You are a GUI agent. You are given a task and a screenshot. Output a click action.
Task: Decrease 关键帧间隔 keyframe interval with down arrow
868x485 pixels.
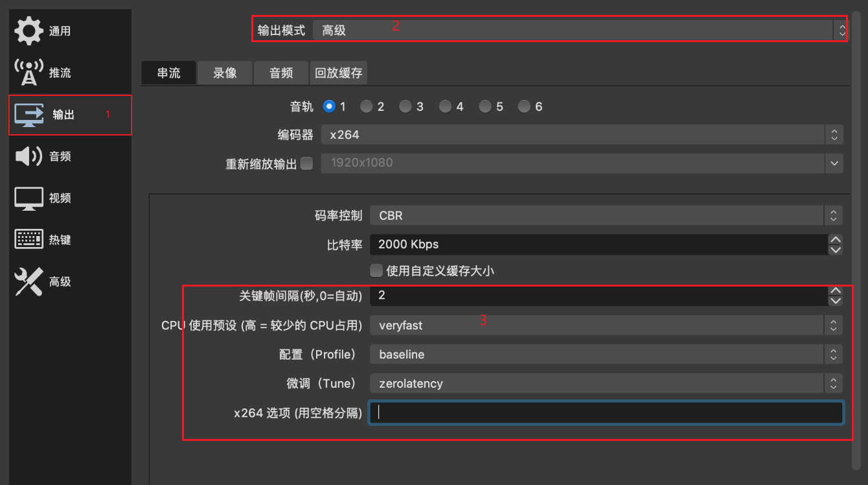pyautogui.click(x=836, y=300)
